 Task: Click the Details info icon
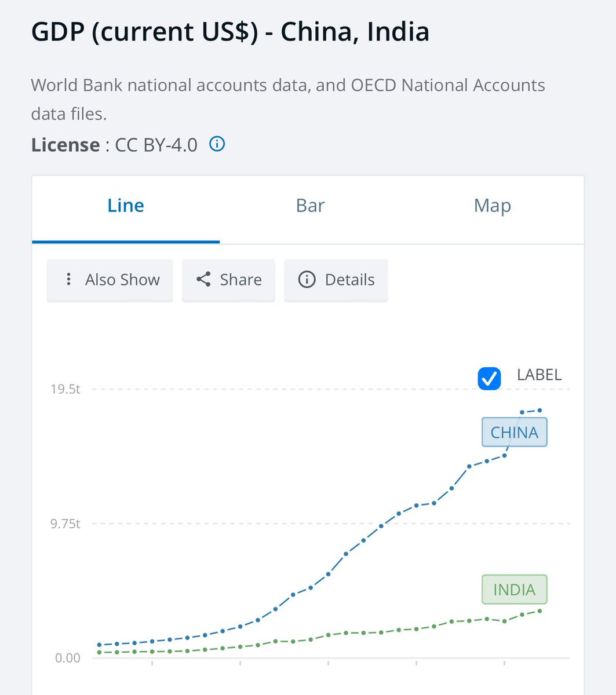point(307,279)
